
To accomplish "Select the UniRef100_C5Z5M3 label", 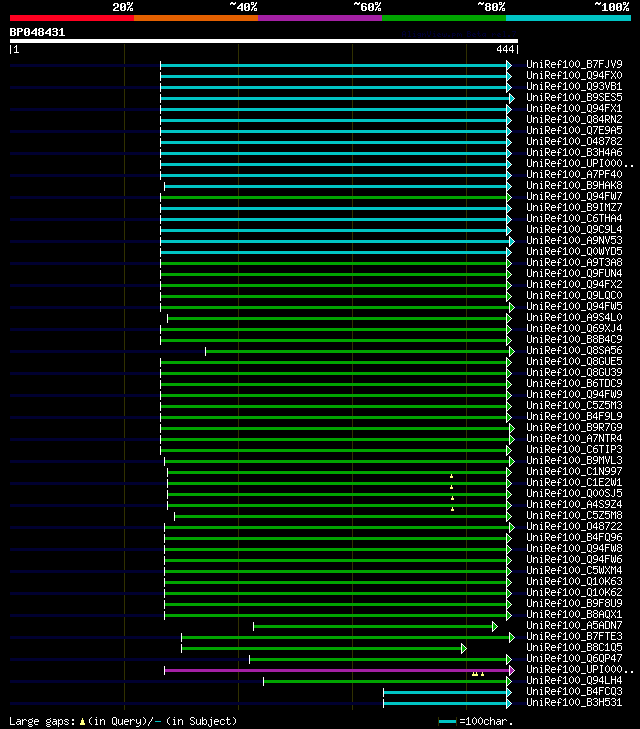I will [x=574, y=405].
